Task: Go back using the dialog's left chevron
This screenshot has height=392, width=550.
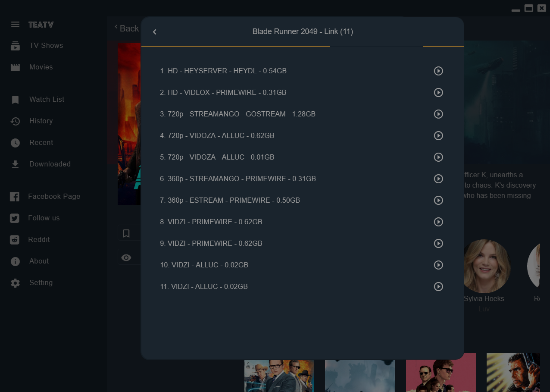Action: (x=155, y=31)
